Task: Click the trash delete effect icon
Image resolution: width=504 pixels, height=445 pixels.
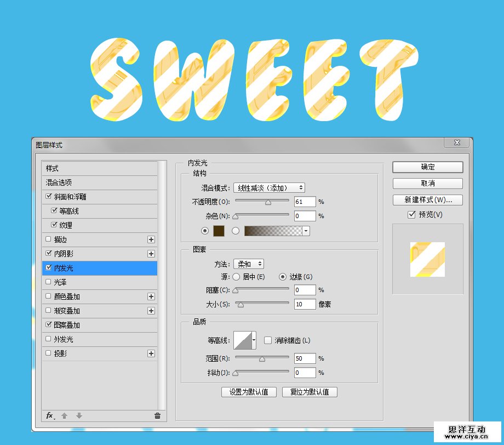Action: 158,416
